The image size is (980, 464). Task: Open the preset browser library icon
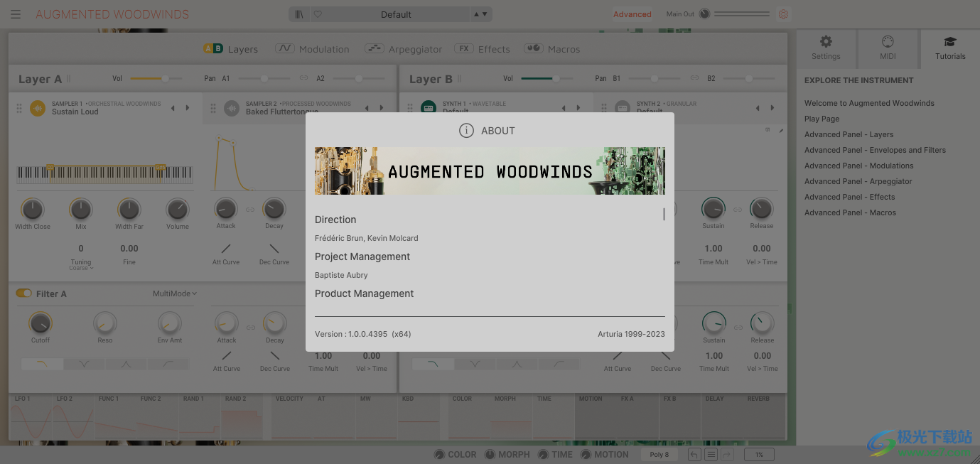click(x=298, y=14)
